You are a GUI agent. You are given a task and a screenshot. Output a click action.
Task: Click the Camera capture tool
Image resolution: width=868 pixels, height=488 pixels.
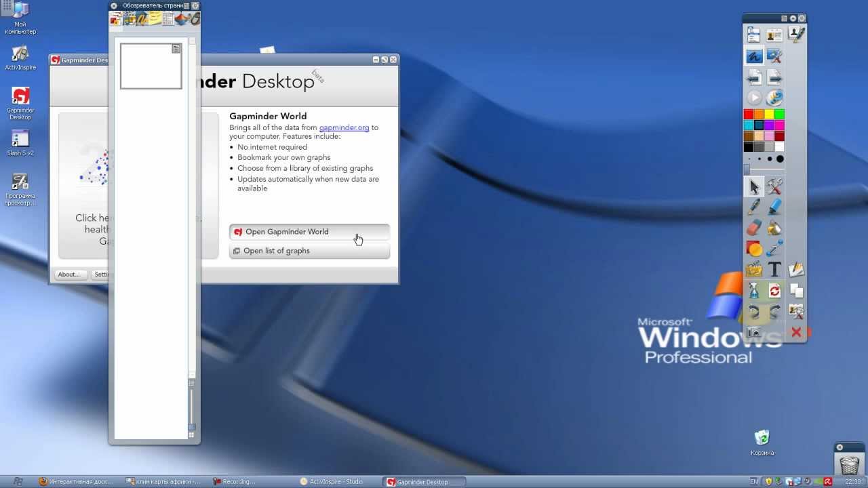click(x=753, y=332)
